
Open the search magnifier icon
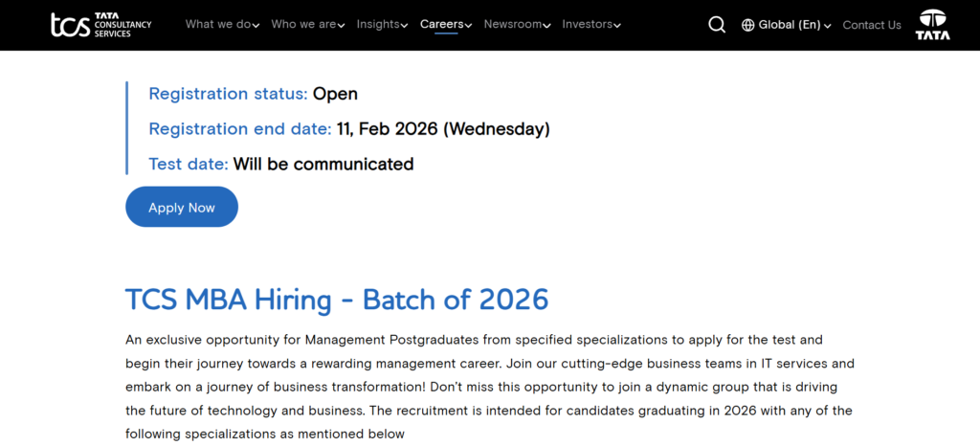pos(717,25)
